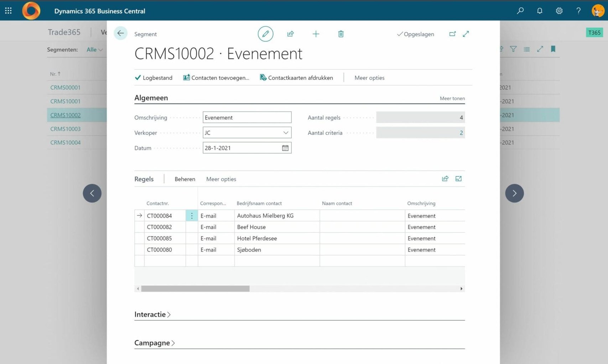This screenshot has height=364, width=608.
Task: Go to previous segment record
Action: pyautogui.click(x=92, y=193)
